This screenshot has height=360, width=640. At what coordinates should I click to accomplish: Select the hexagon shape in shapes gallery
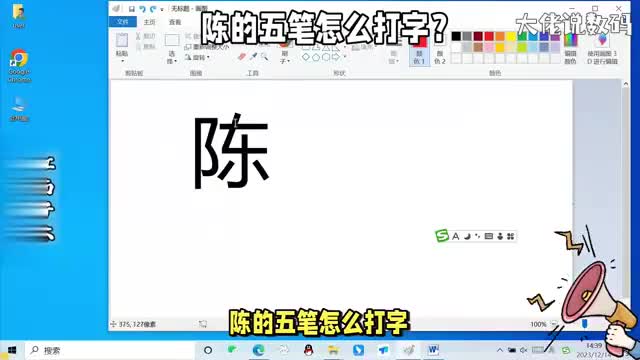(326, 57)
